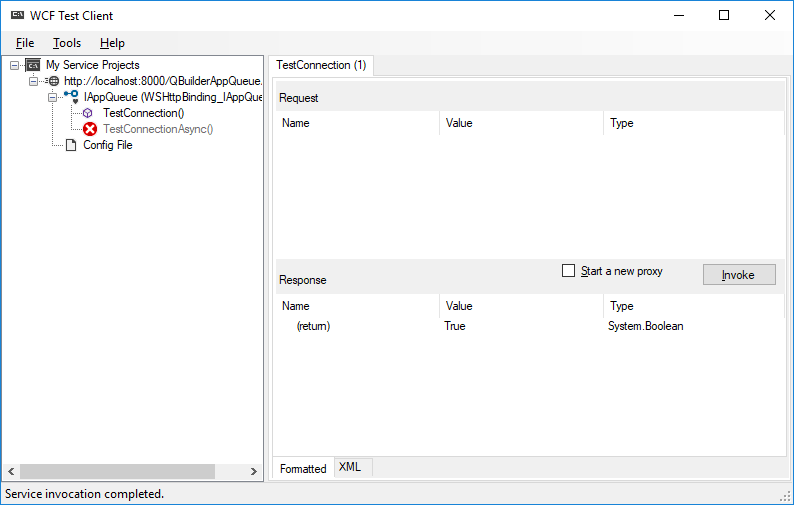Switch to the Formatted tab
The height and width of the screenshot is (505, 794).
pos(303,469)
